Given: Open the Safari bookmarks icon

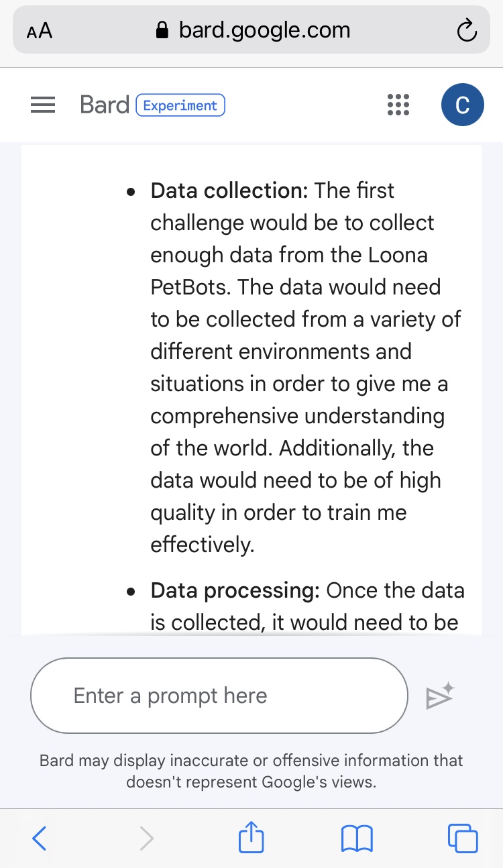Looking at the screenshot, I should (x=357, y=838).
